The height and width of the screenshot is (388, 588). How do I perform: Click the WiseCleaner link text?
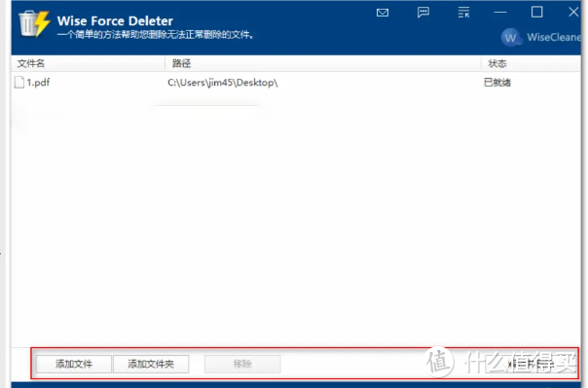tap(554, 37)
